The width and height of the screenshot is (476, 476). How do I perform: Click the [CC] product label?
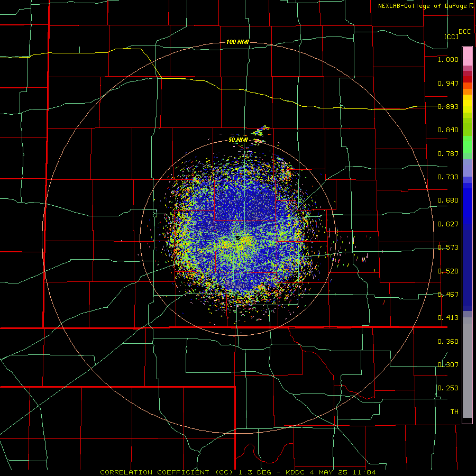coord(452,36)
